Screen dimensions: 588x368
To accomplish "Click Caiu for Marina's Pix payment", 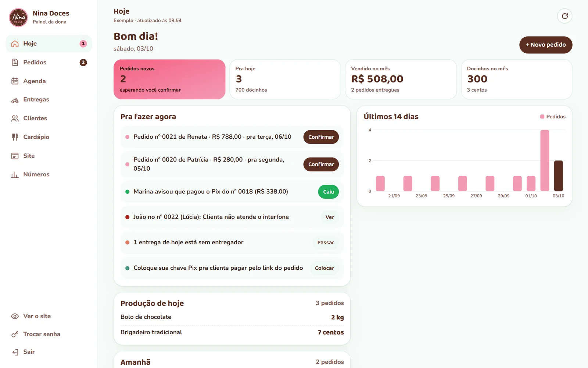I will (x=329, y=192).
